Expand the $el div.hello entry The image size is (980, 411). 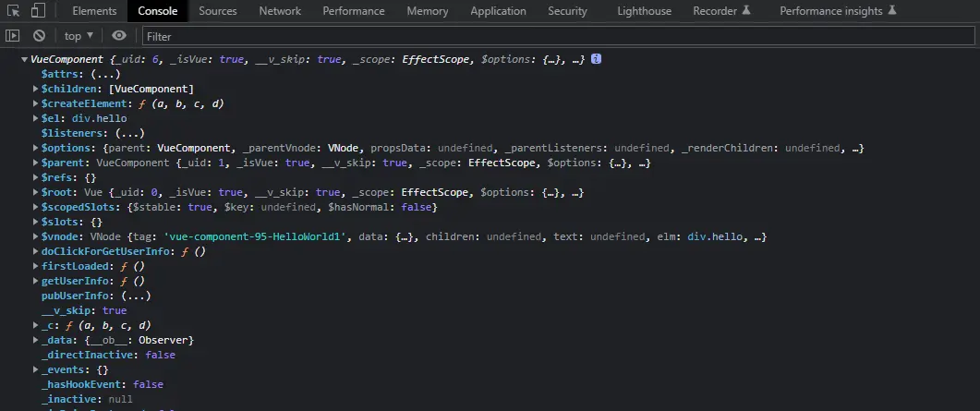[36, 118]
